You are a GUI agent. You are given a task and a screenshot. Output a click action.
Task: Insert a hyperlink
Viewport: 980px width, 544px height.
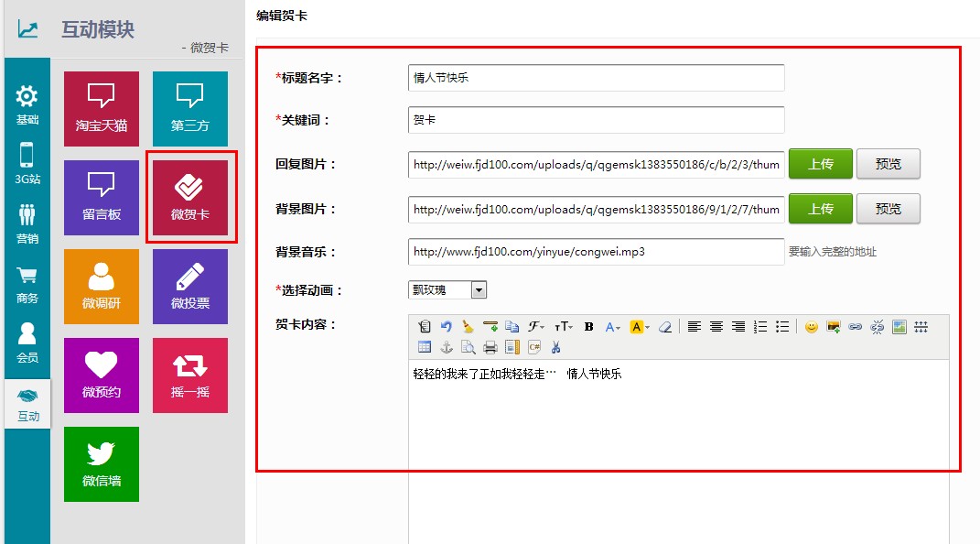(x=855, y=326)
